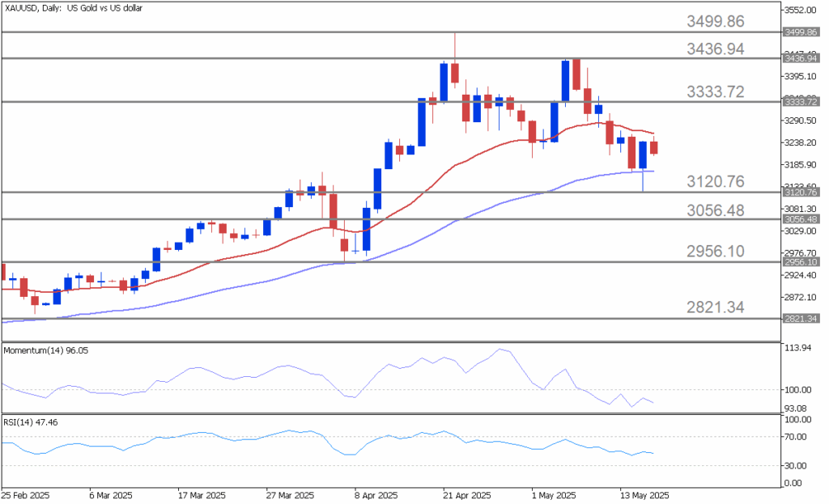Viewport: 829px width, 504px height.
Task: Click the 3120.76 price tag on the axis
Action: click(801, 193)
